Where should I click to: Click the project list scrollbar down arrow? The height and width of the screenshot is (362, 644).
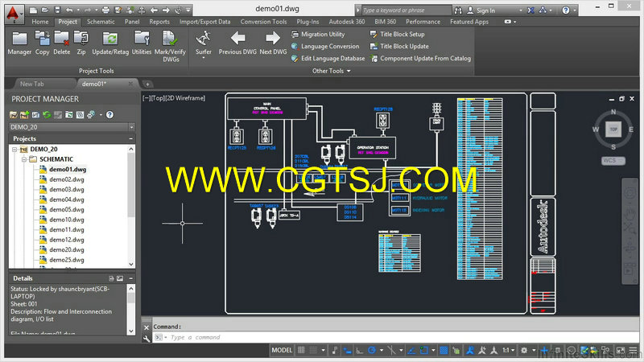(x=131, y=265)
